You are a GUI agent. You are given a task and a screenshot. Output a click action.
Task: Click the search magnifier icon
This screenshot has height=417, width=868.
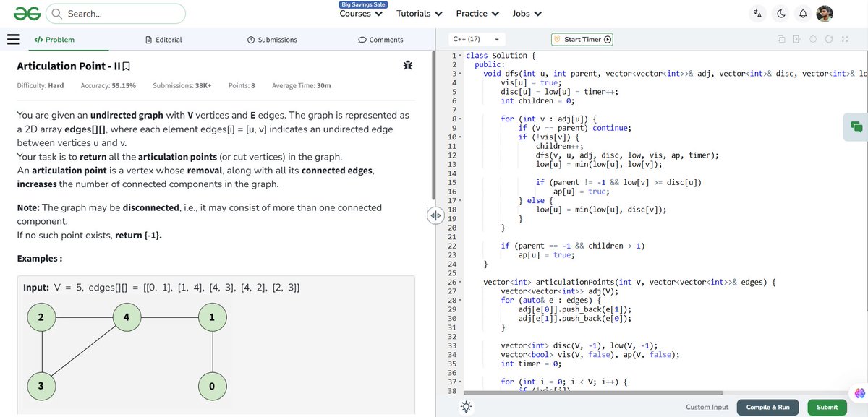click(x=56, y=14)
